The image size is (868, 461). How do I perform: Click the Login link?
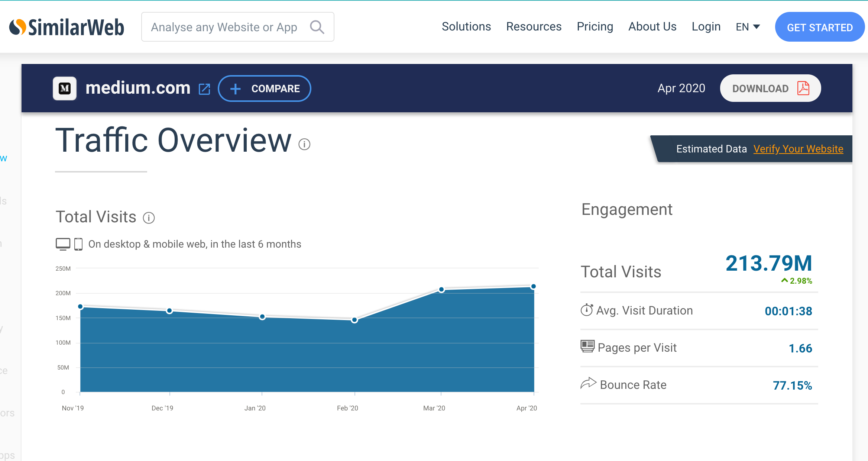(706, 27)
